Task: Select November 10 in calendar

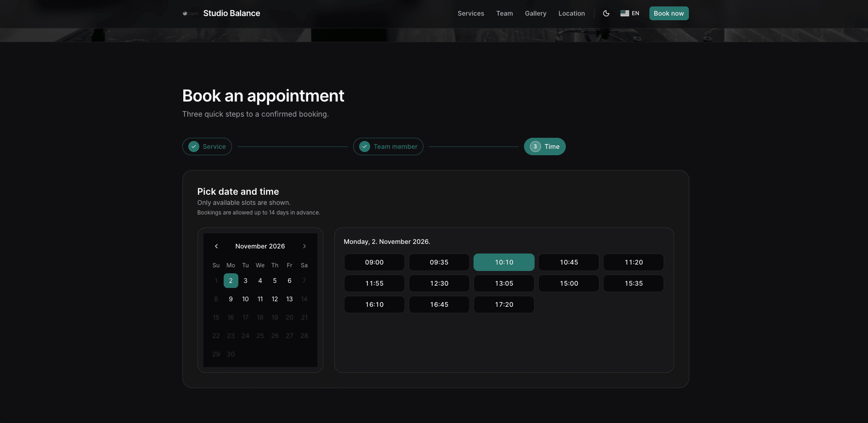Action: [246, 299]
